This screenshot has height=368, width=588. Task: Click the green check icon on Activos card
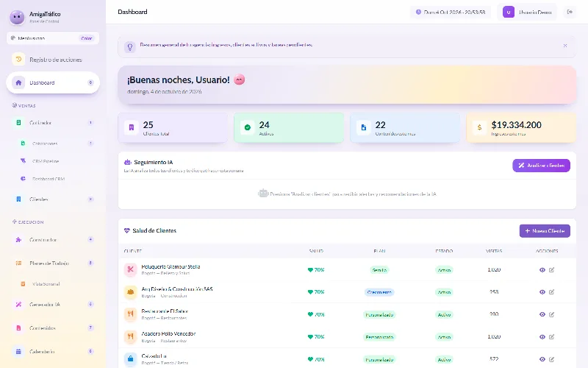(x=248, y=127)
